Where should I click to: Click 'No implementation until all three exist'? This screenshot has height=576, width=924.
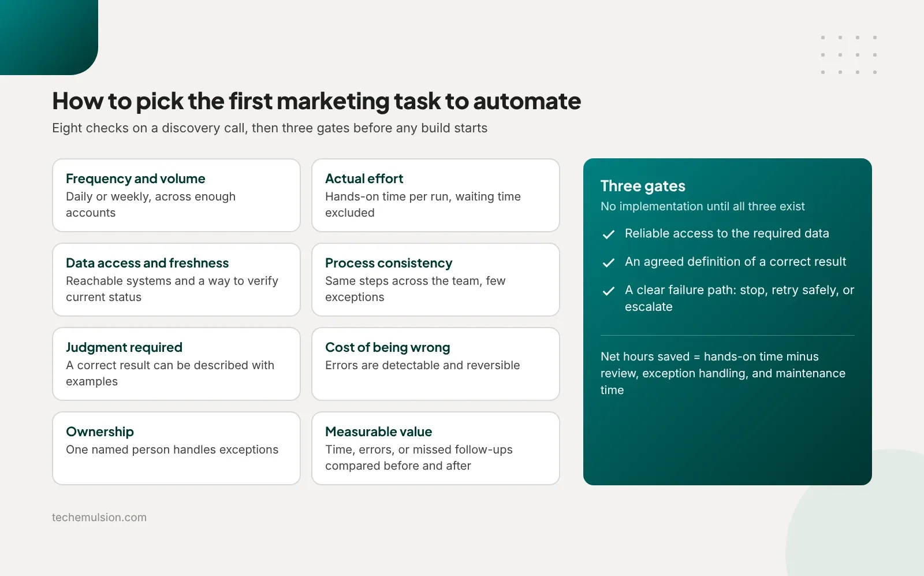coord(702,206)
